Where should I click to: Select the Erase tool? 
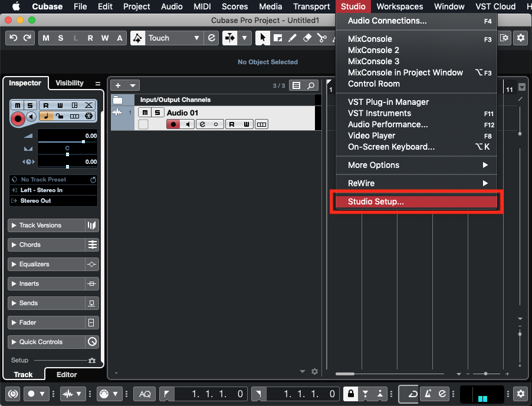coord(307,38)
